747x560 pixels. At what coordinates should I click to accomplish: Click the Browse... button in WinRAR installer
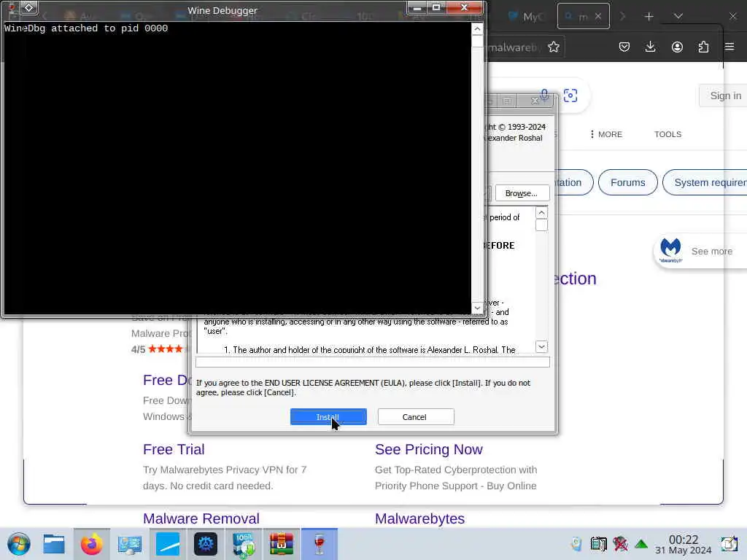(522, 192)
